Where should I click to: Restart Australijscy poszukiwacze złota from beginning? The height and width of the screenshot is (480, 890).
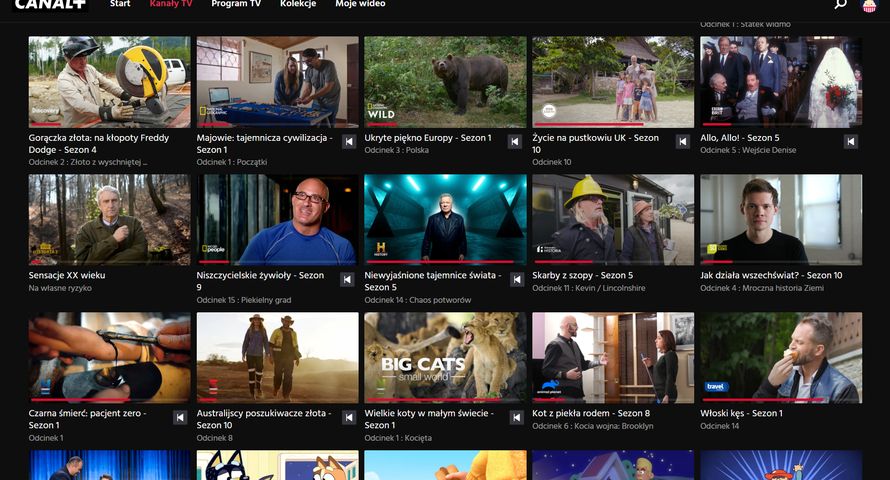click(349, 418)
